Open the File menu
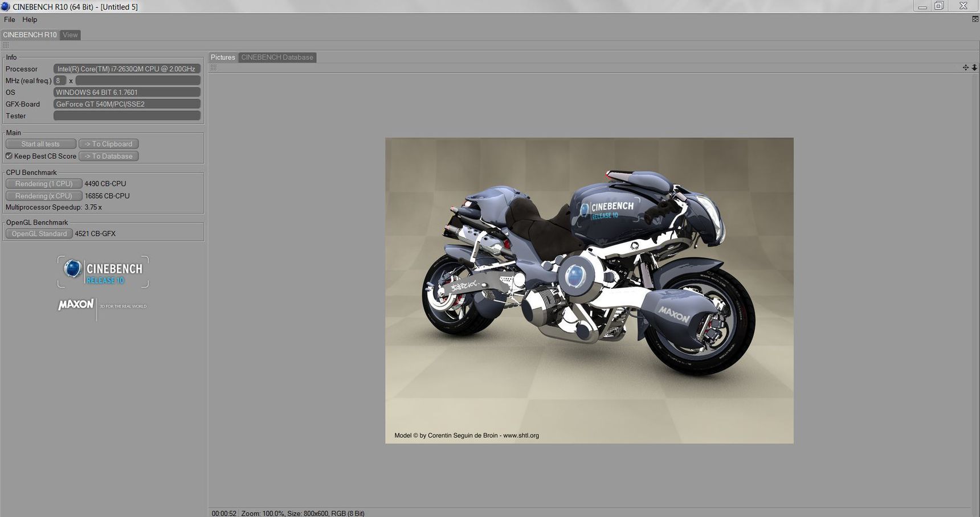The height and width of the screenshot is (517, 980). (x=10, y=19)
